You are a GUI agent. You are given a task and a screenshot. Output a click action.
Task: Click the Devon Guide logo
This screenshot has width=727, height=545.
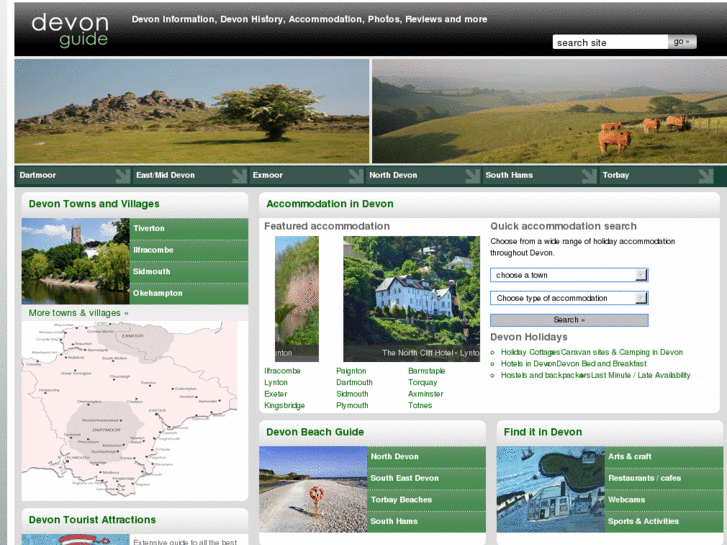(x=70, y=30)
